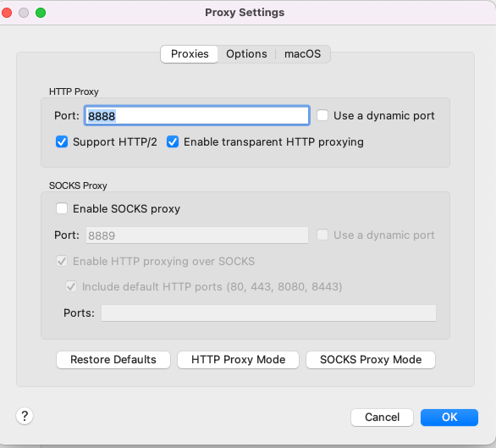Image resolution: width=496 pixels, height=448 pixels.
Task: Select SOCKS Proxy Mode button
Action: (x=371, y=360)
